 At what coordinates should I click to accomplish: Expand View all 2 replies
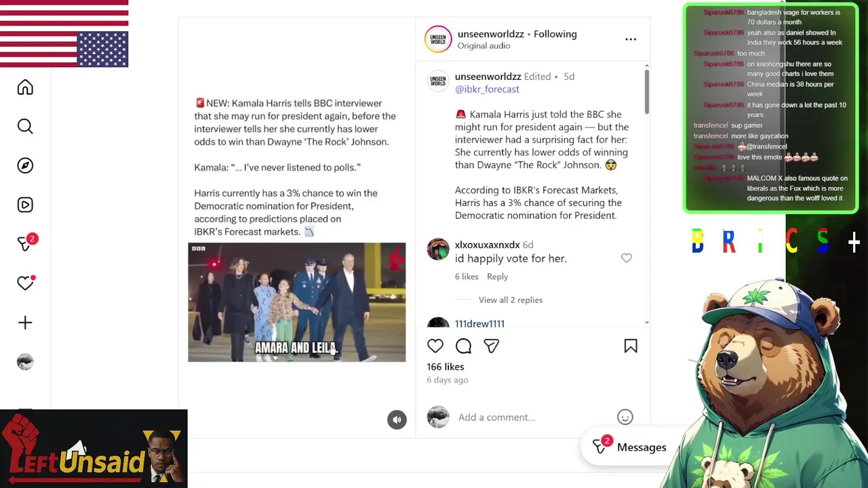[511, 300]
